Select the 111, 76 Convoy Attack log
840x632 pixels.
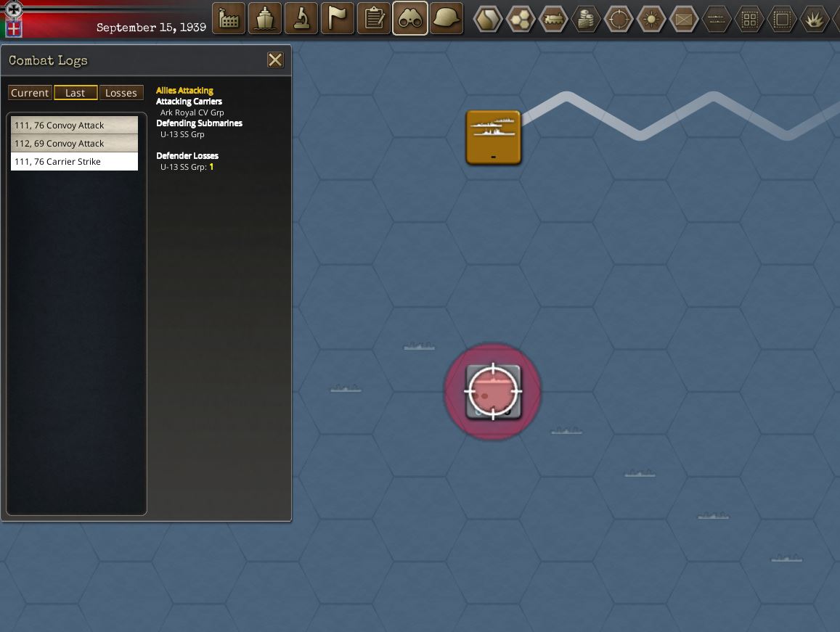tap(75, 126)
